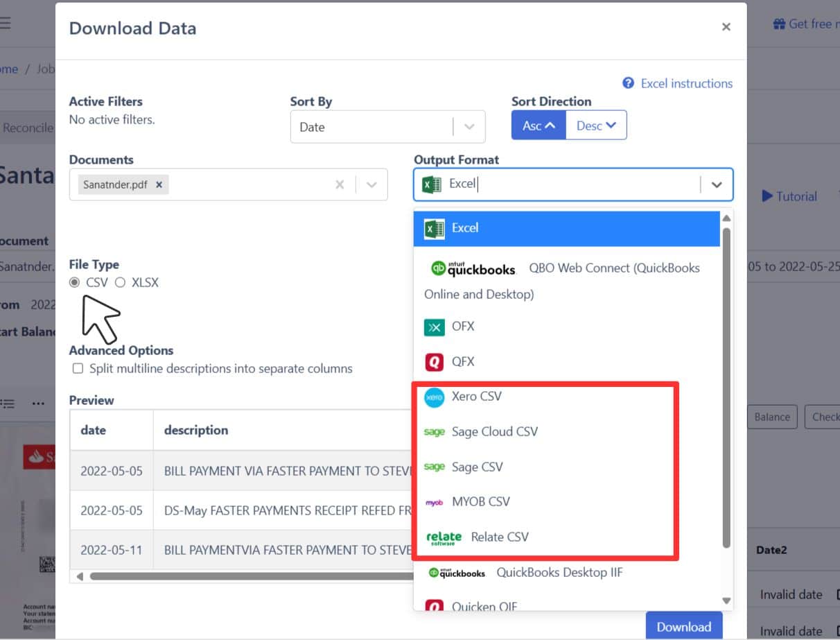
Task: Click scroll-up arrow of format list
Action: pyautogui.click(x=726, y=218)
